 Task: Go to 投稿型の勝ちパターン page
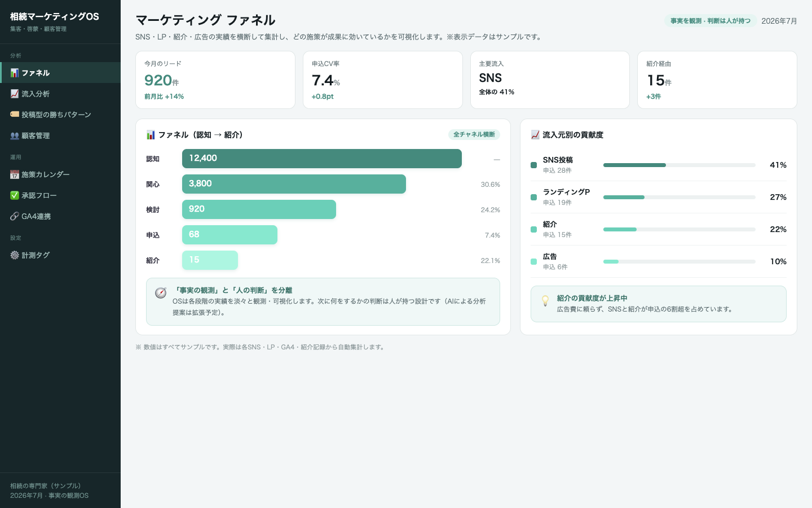click(x=60, y=115)
